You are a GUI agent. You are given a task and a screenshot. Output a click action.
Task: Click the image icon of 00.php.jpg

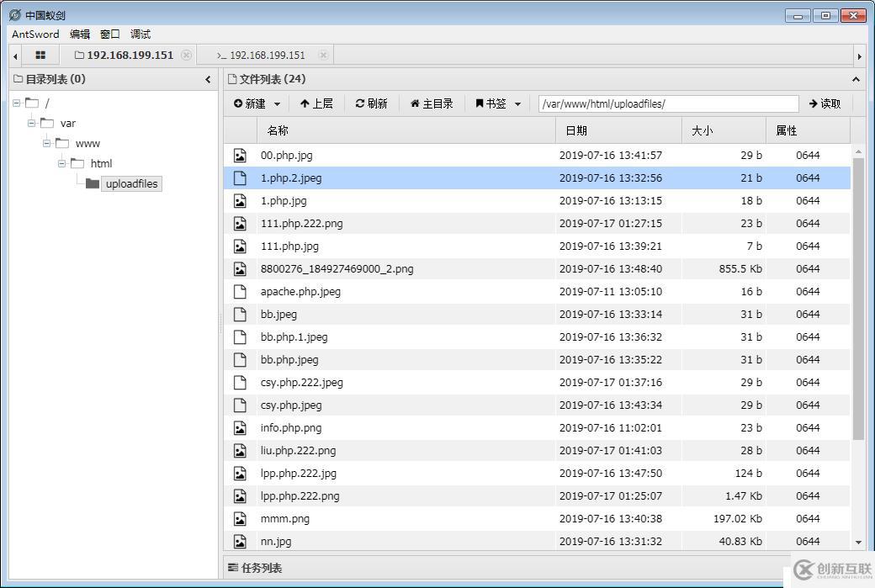coord(240,155)
